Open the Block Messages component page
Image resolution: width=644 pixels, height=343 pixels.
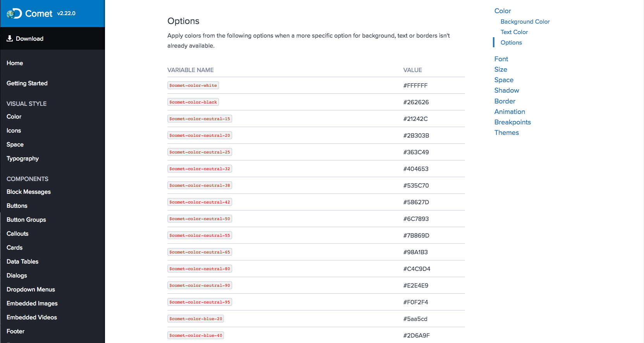coord(29,192)
